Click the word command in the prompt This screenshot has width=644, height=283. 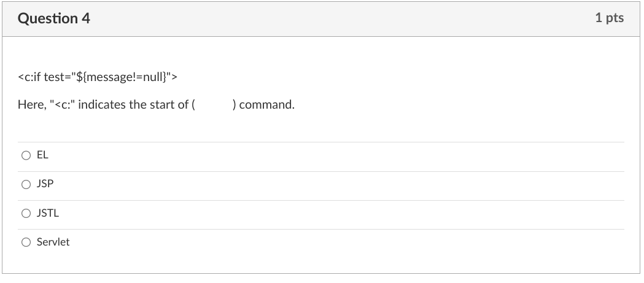[267, 105]
